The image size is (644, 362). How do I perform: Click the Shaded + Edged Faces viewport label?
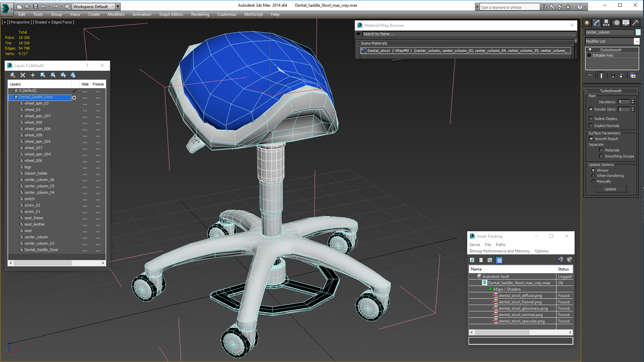point(54,22)
